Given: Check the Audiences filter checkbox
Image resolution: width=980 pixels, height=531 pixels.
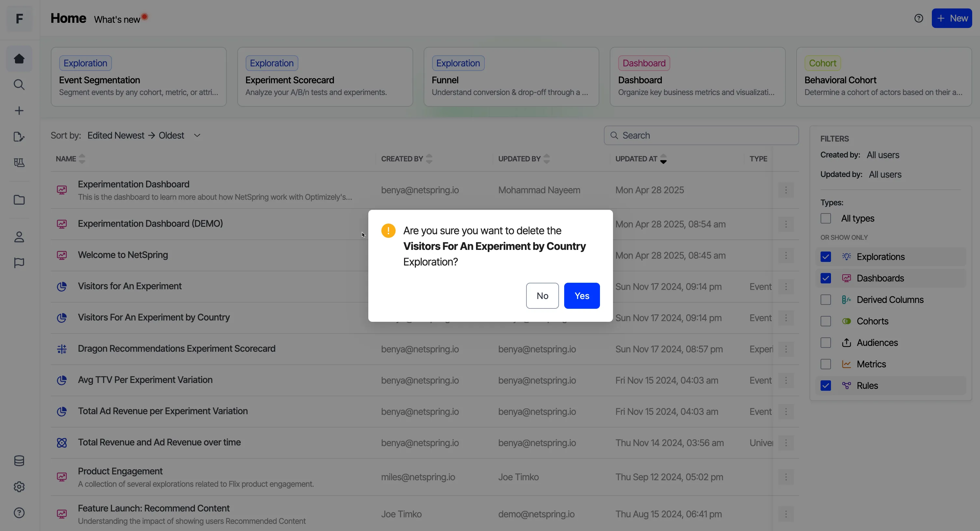Looking at the screenshot, I should pos(825,343).
